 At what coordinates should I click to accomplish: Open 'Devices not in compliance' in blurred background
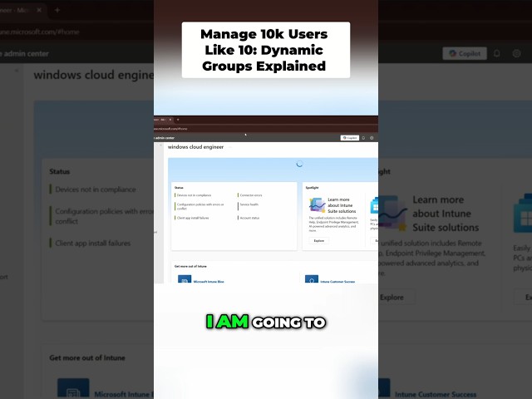tap(96, 190)
